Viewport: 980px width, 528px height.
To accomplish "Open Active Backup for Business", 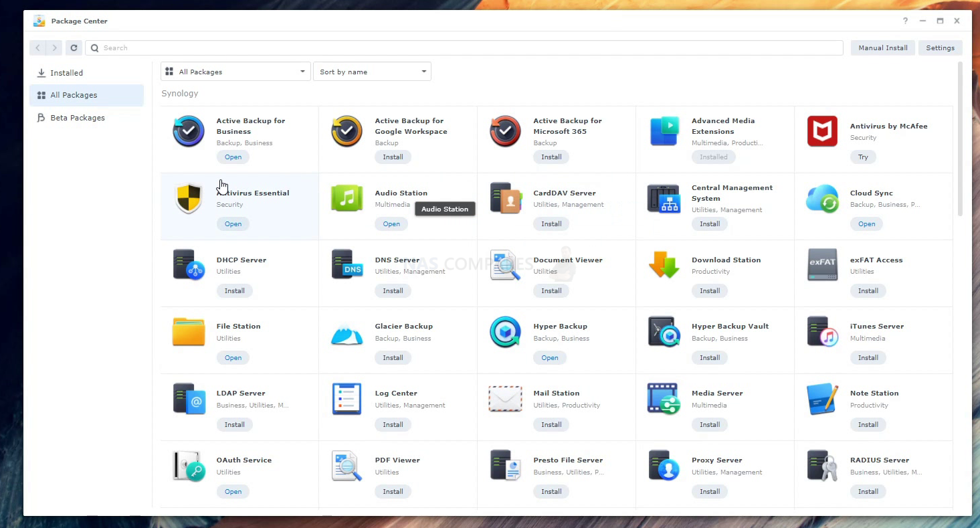I will [x=233, y=157].
